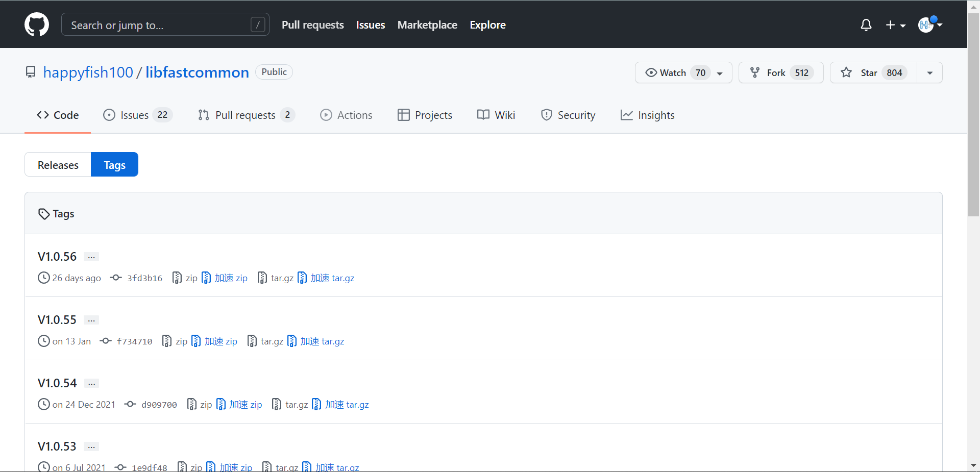Viewport: 980px width, 472px height.
Task: Switch to the Releases view
Action: pos(58,165)
